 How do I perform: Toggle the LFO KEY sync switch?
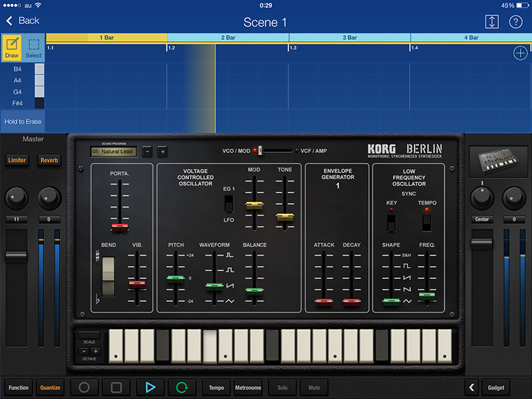tap(391, 223)
